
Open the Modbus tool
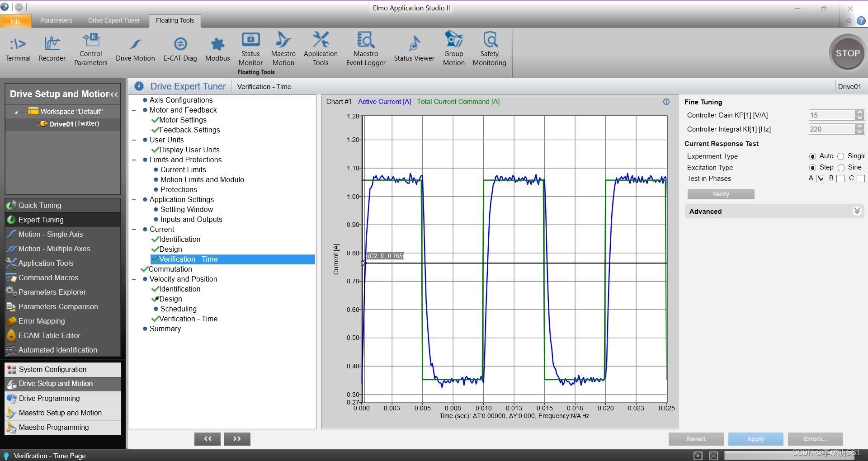pyautogui.click(x=217, y=49)
